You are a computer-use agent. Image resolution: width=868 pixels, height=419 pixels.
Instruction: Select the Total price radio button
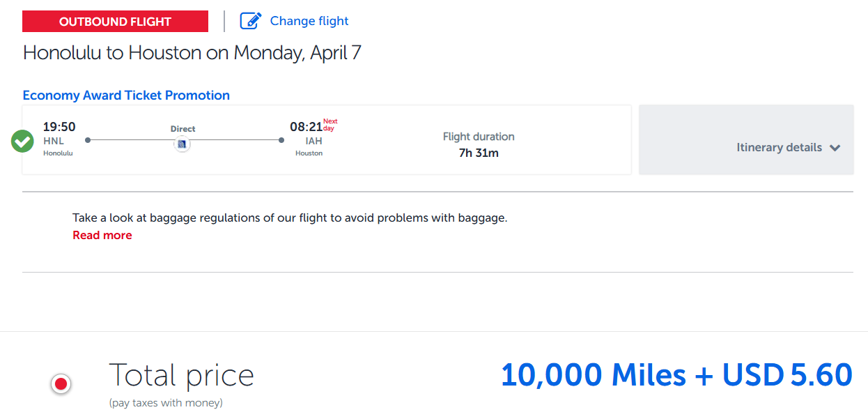61,383
